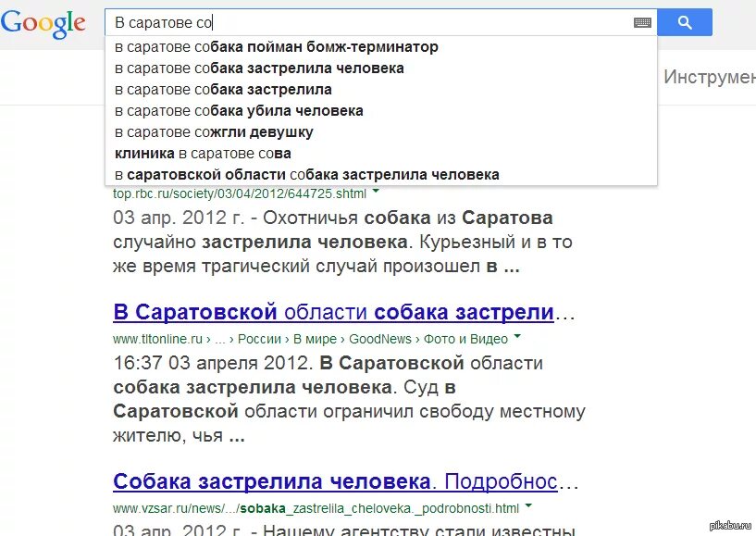Click the top.rbc.ru/society URL text
This screenshot has width=756, height=536.
tap(240, 194)
